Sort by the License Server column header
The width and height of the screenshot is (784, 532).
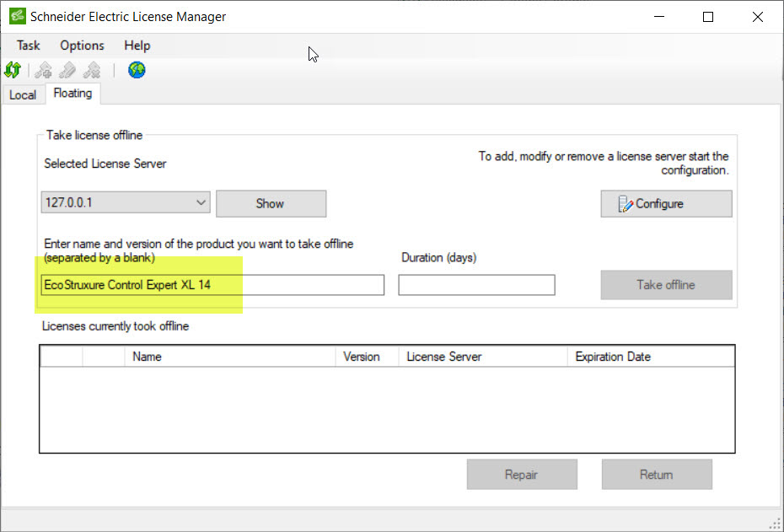(x=483, y=357)
